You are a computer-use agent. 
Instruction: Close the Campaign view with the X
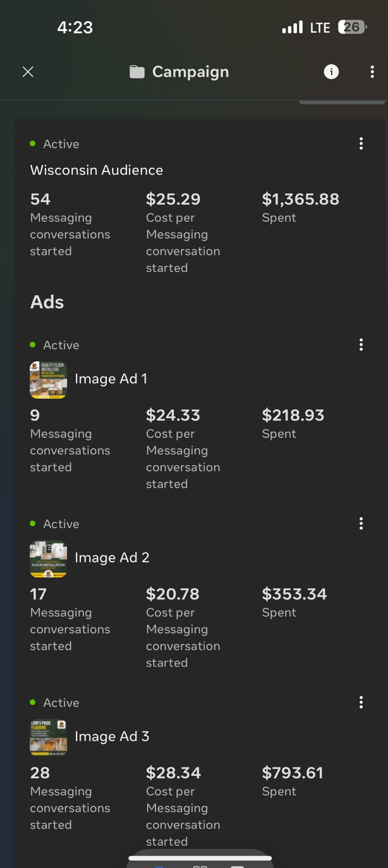[x=28, y=72]
